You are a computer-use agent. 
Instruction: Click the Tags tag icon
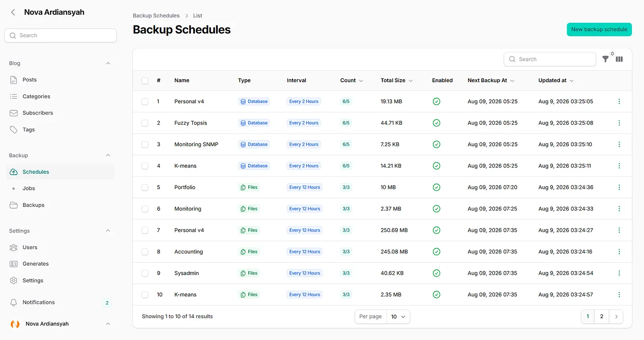(14, 130)
